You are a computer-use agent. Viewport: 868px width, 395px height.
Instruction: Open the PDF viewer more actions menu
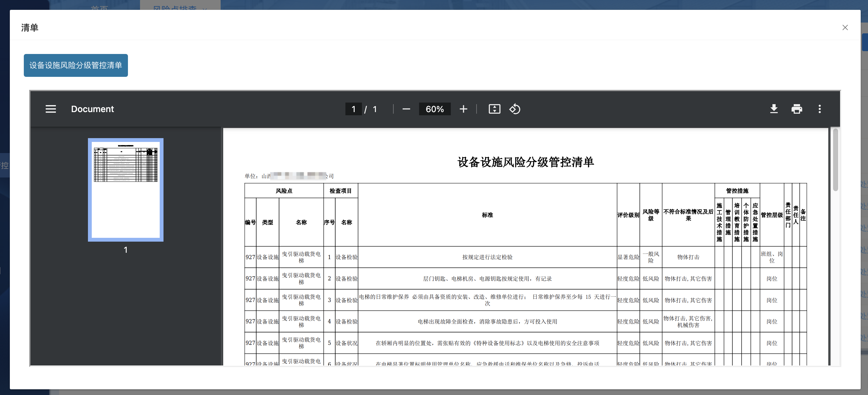point(819,109)
